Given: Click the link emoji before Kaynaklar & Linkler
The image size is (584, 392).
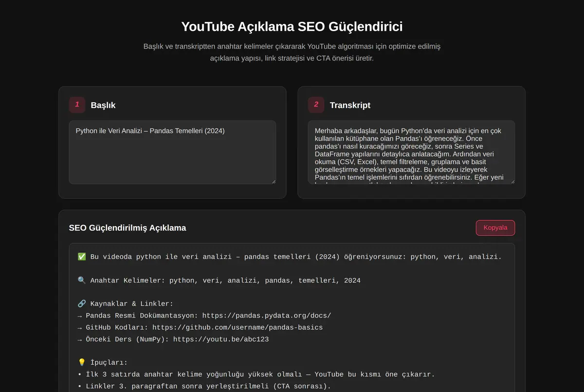Looking at the screenshot, I should [x=82, y=304].
